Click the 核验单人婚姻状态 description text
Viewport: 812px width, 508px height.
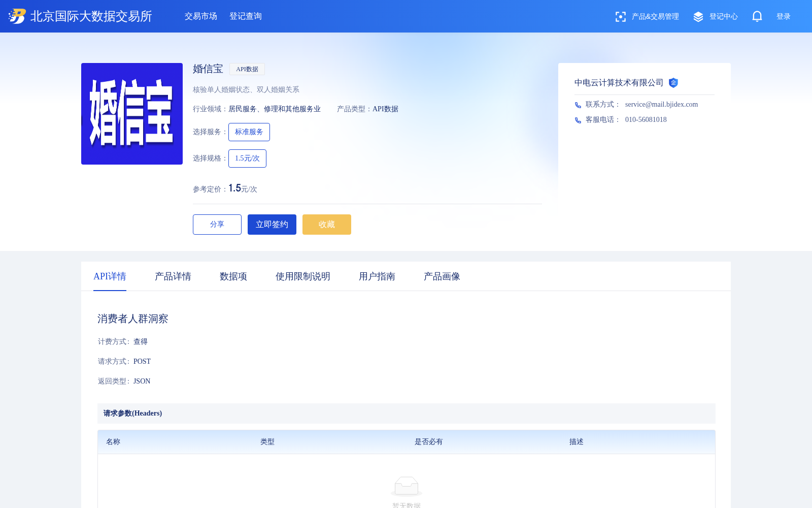click(246, 90)
